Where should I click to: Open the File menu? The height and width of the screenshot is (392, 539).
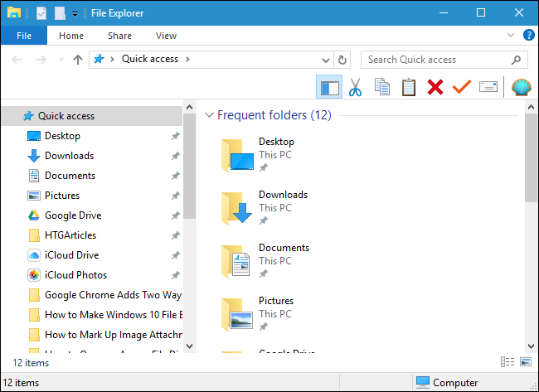(24, 36)
